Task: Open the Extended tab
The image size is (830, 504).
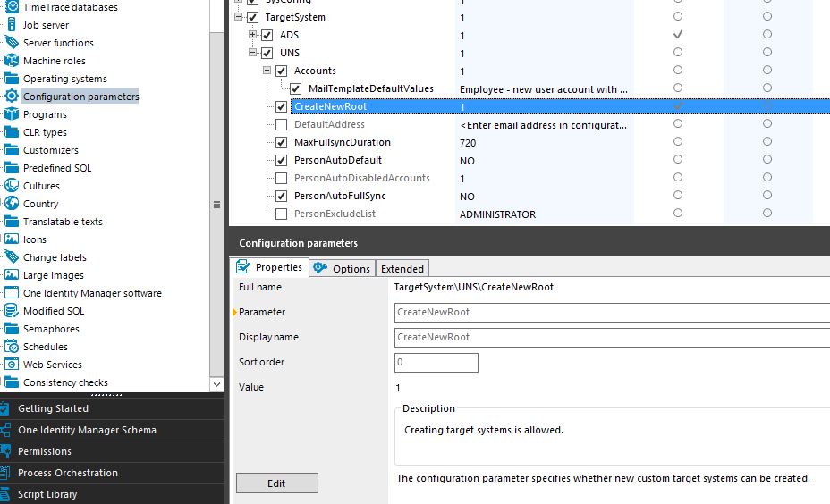Action: 402,269
